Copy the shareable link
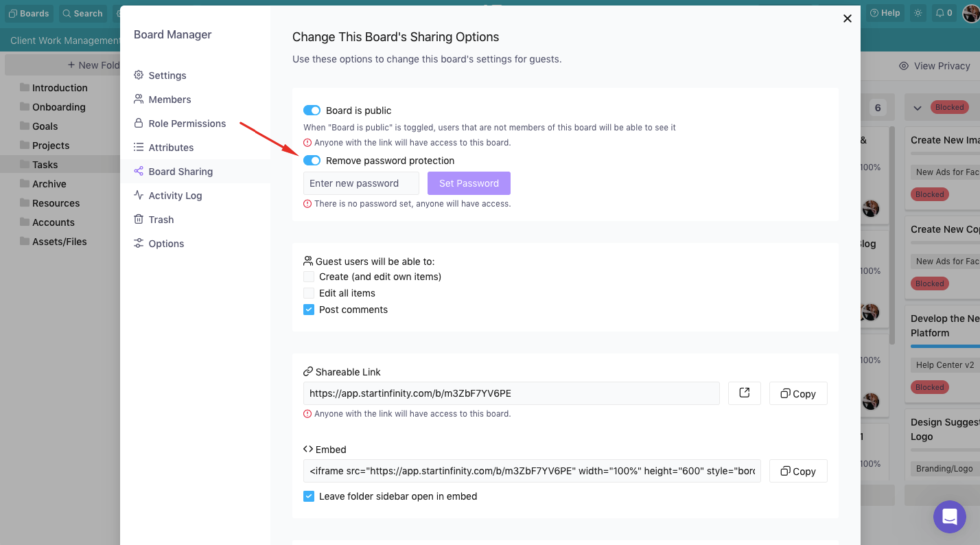Screen dimensions: 980x545 (798, 393)
